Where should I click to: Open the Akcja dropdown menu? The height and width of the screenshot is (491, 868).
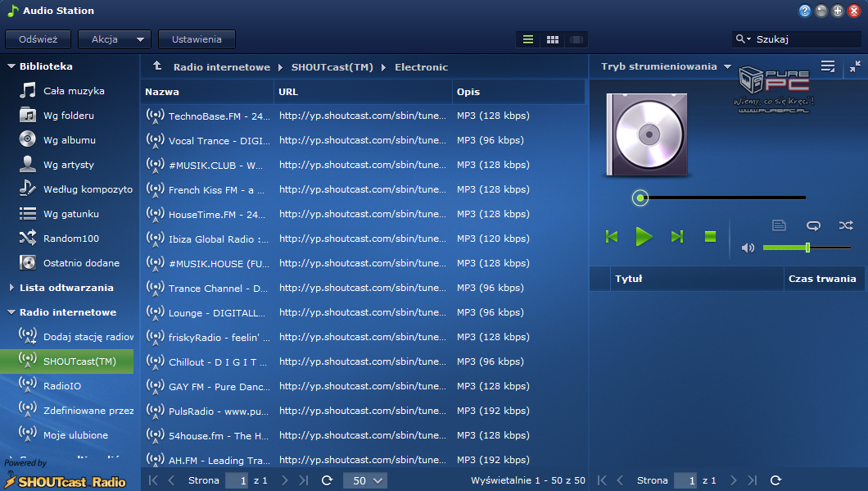115,39
